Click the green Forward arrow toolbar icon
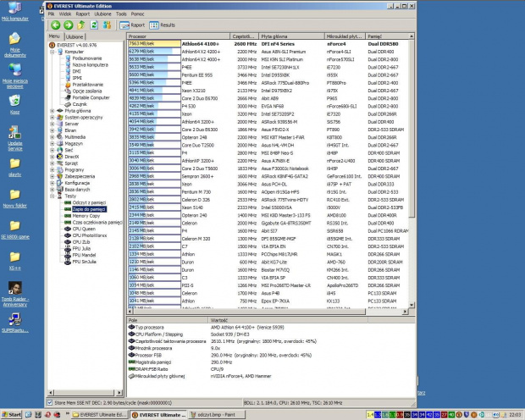This screenshot has width=525, height=420. (x=69, y=25)
